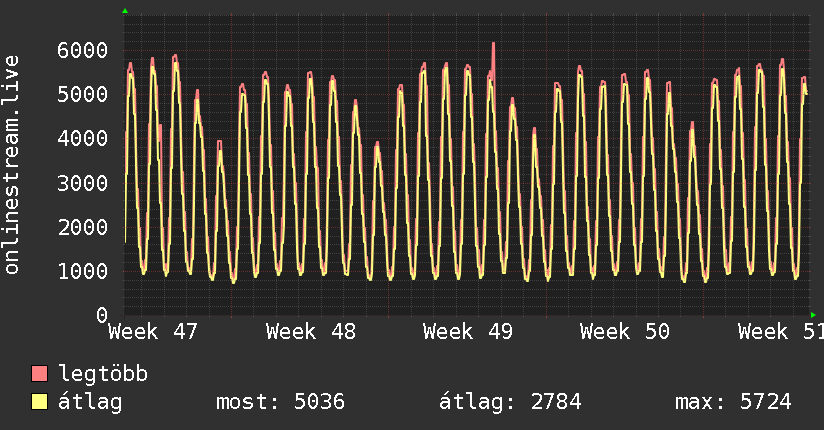The width and height of the screenshot is (824, 430).
Task: Click the Week 49 axis label
Action: [x=468, y=331]
